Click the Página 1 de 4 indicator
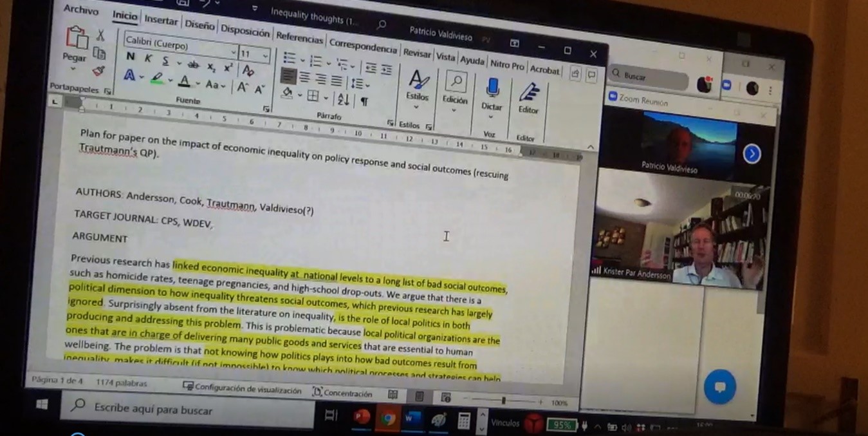 (57, 381)
